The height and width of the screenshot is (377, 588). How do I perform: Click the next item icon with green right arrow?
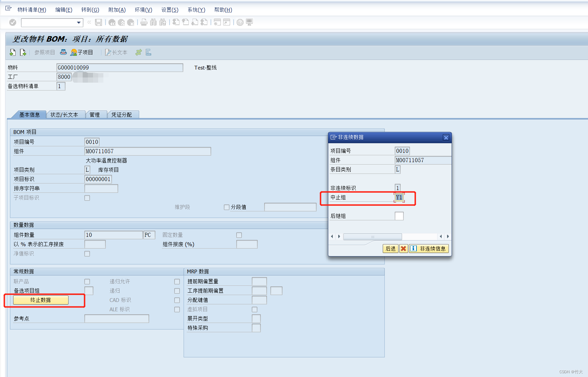[23, 52]
